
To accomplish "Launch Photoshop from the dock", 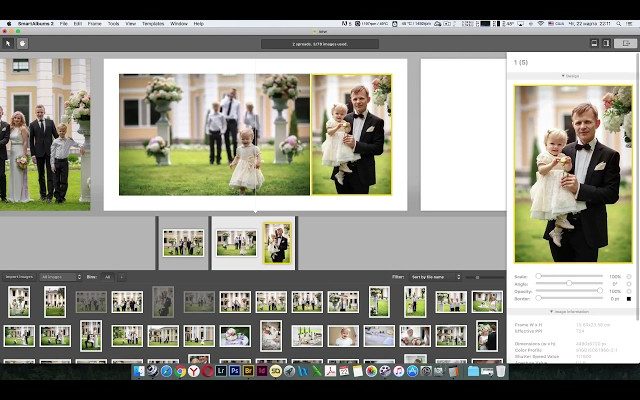I will click(x=234, y=371).
